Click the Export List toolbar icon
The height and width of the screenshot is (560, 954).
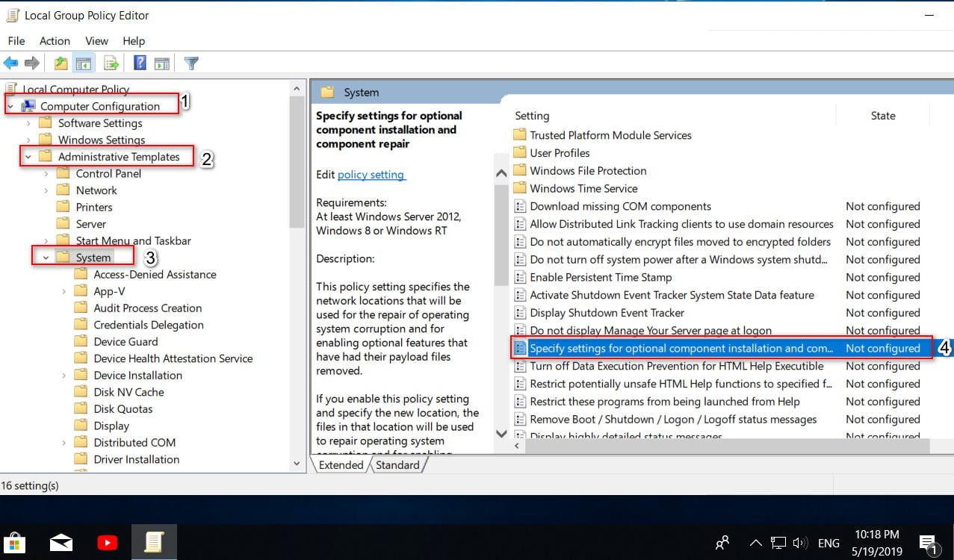(x=111, y=63)
